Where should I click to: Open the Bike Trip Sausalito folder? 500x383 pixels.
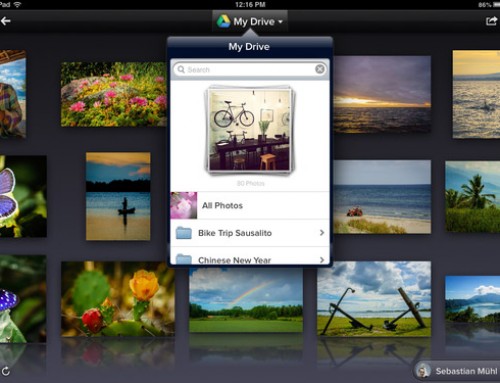pyautogui.click(x=250, y=233)
